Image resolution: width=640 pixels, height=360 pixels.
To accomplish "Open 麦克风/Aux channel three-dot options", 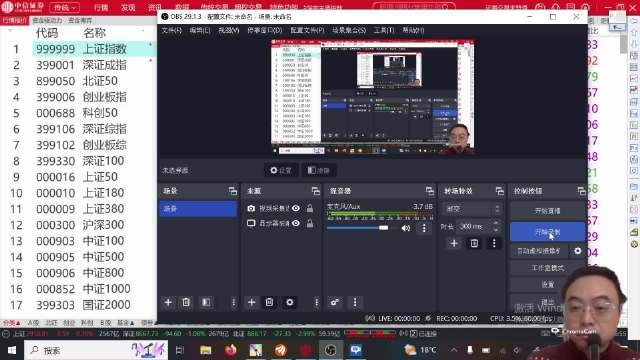I will point(424,228).
